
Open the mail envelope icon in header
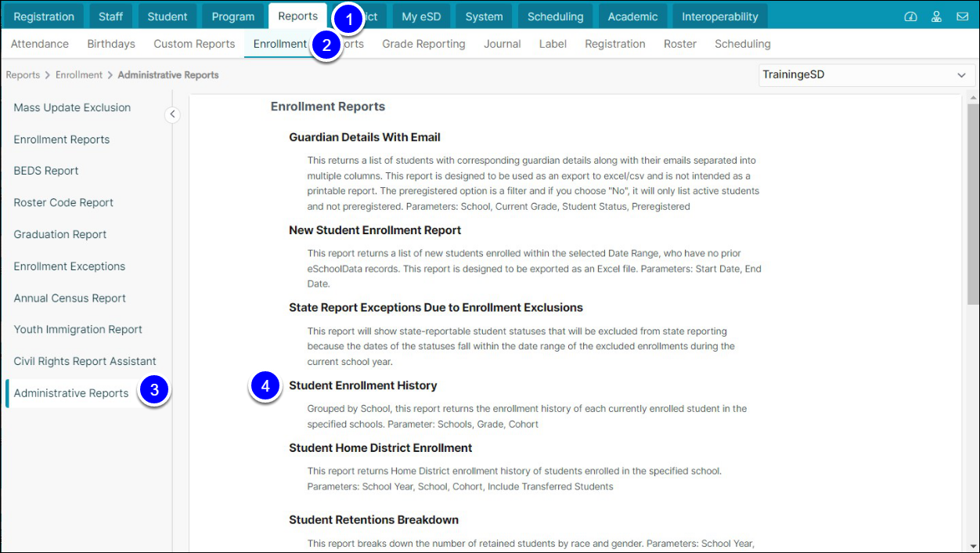coord(962,16)
